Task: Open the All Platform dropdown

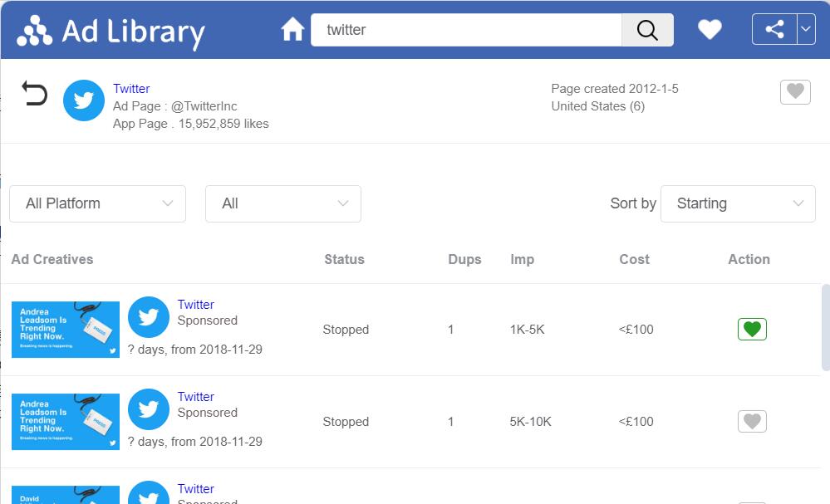Action: pos(97,203)
